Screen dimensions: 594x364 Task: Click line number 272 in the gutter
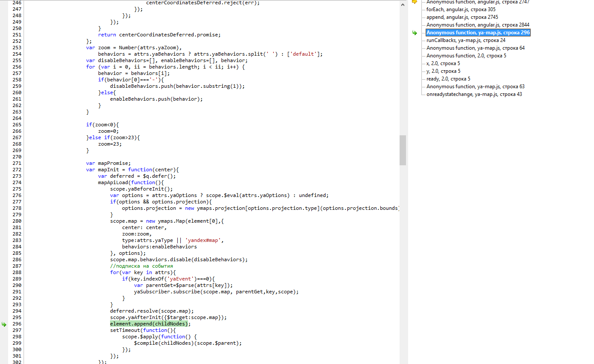[17, 170]
